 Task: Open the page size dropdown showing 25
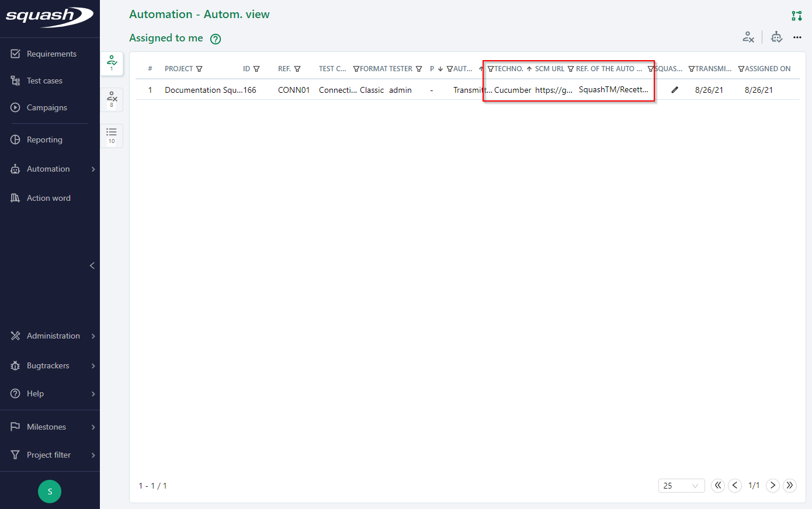[681, 485]
